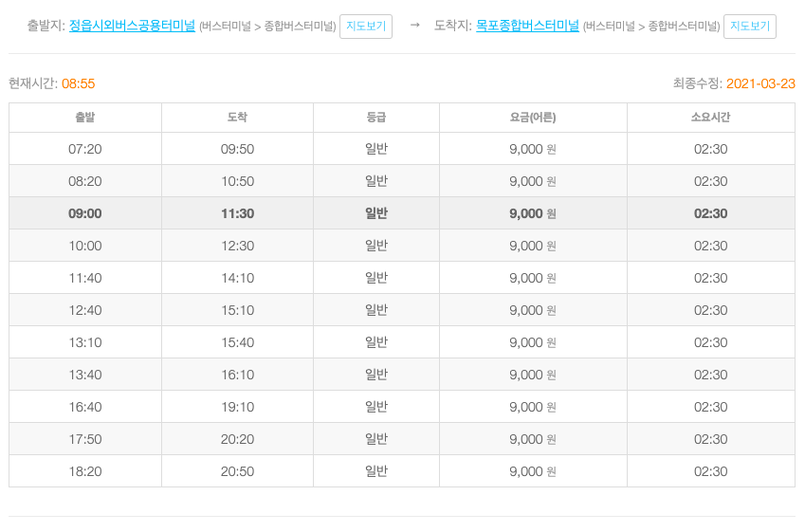Click the 16:10 arrival time cell
This screenshot has width=805, height=532.
click(x=238, y=375)
